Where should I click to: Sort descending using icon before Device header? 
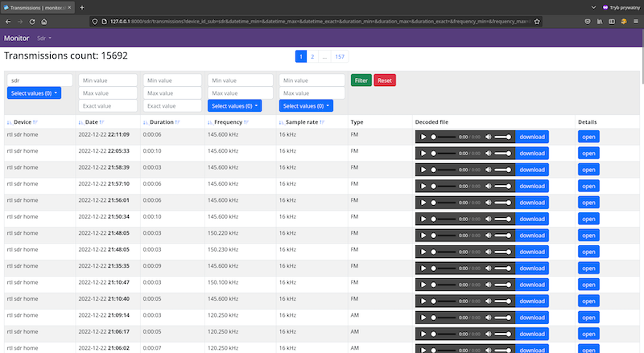click(x=10, y=122)
